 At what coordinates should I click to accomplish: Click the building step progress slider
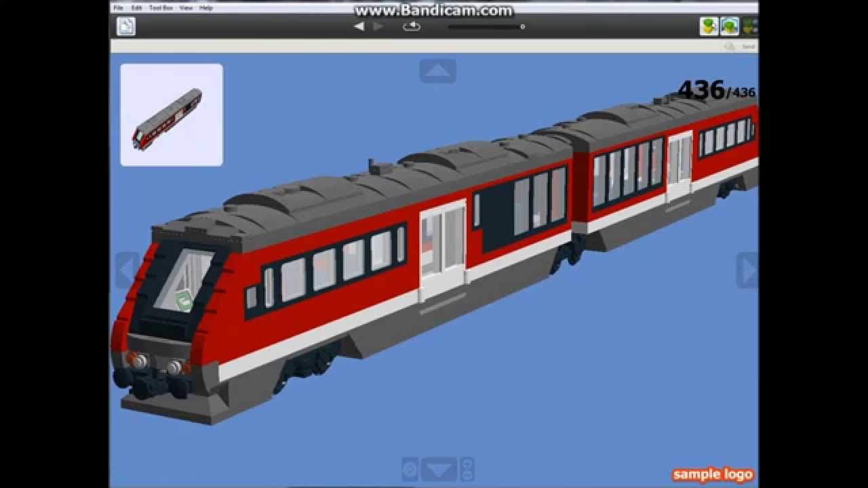point(486,26)
